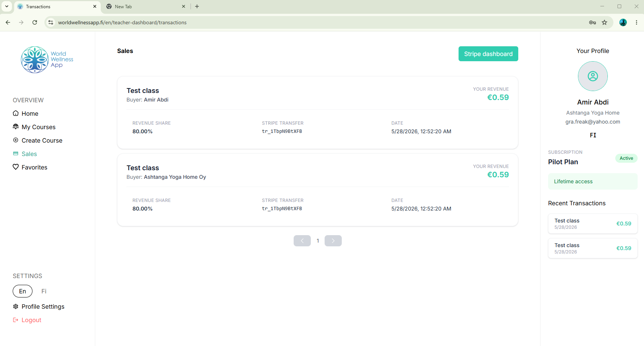This screenshot has width=644, height=346.
Task: View site information icon in address bar
Action: [x=51, y=22]
